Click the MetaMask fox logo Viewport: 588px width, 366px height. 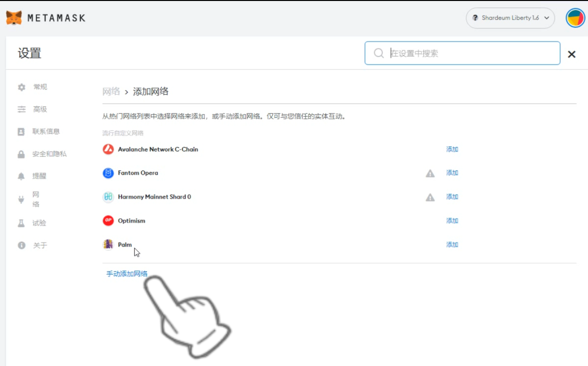pyautogui.click(x=14, y=18)
